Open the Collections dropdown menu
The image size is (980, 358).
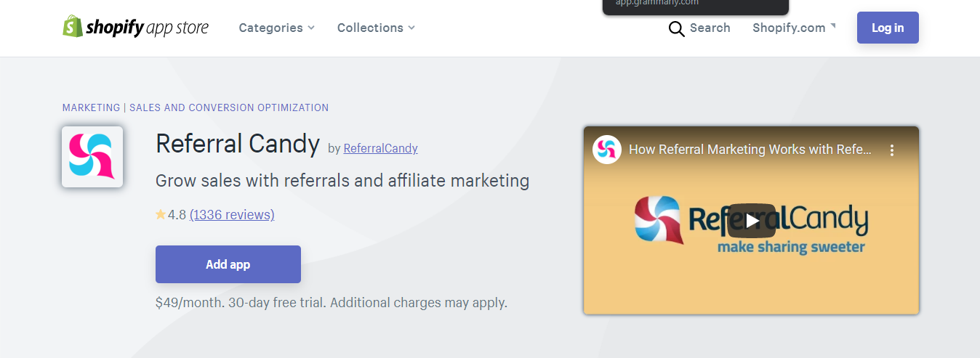pyautogui.click(x=376, y=28)
